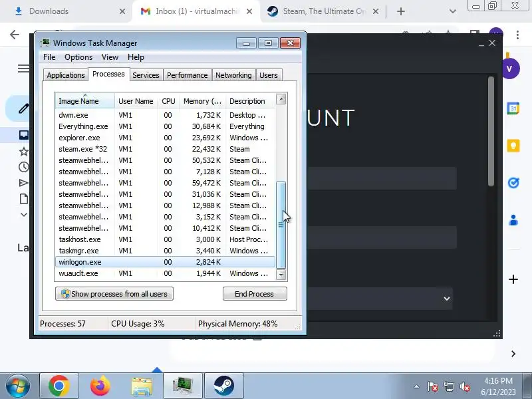
Task: Close the Steam browser tab
Action: point(376,11)
